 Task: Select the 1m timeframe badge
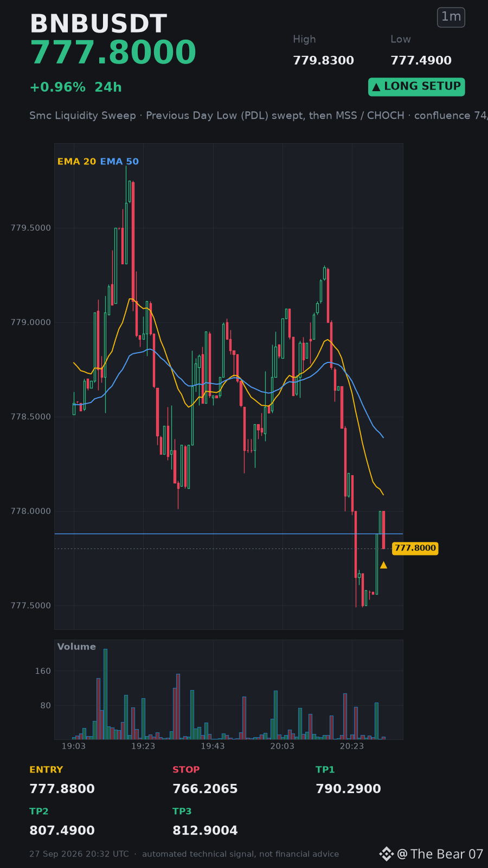point(451,17)
